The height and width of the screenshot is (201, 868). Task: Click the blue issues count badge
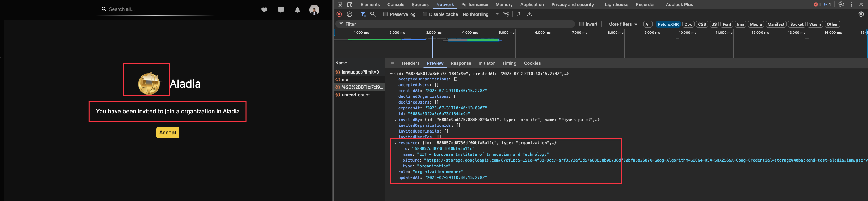pos(827,4)
